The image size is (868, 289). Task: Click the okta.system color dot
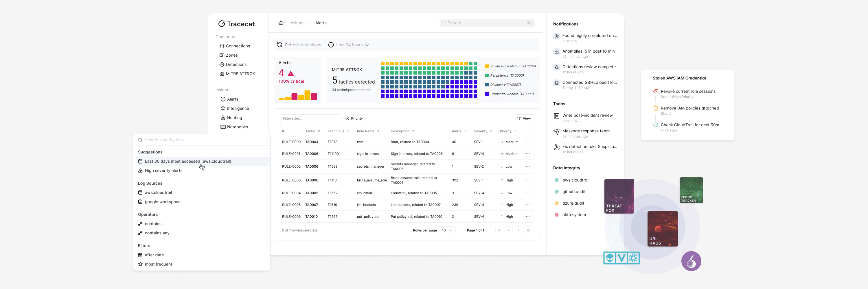[557, 215]
